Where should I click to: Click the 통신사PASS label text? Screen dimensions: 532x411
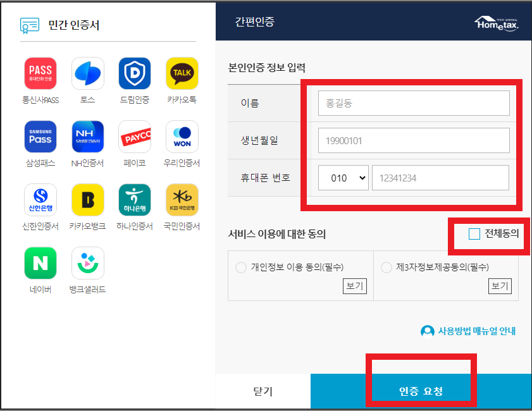click(x=40, y=100)
